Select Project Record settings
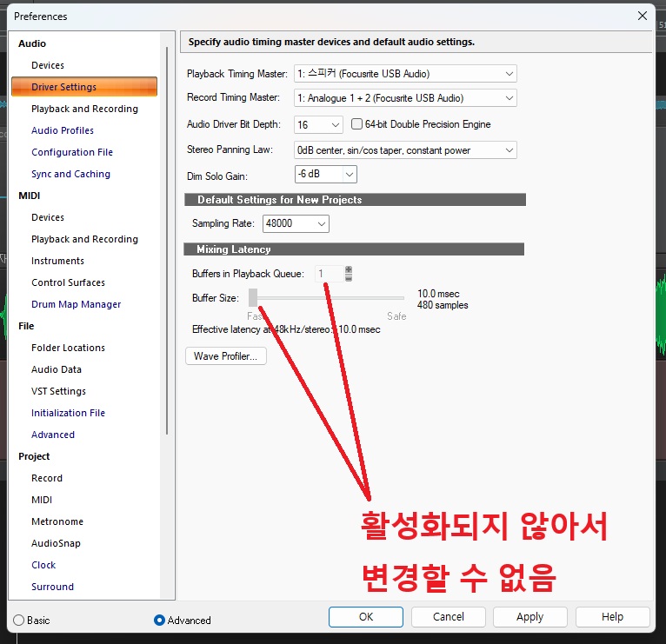The image size is (666, 644). (x=47, y=478)
